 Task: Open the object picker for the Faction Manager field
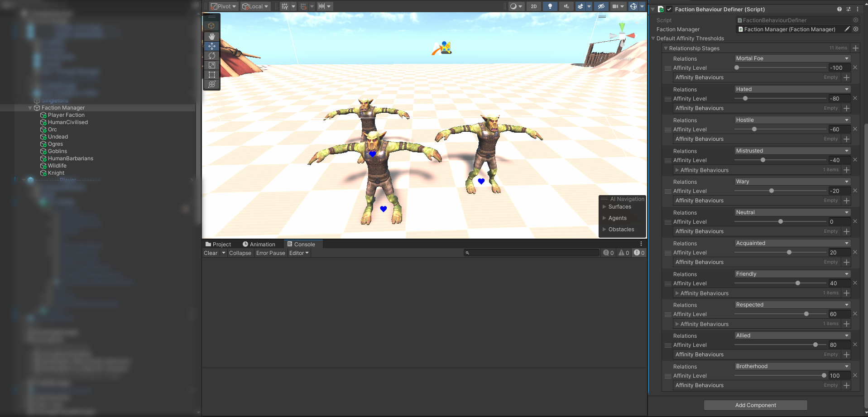856,29
